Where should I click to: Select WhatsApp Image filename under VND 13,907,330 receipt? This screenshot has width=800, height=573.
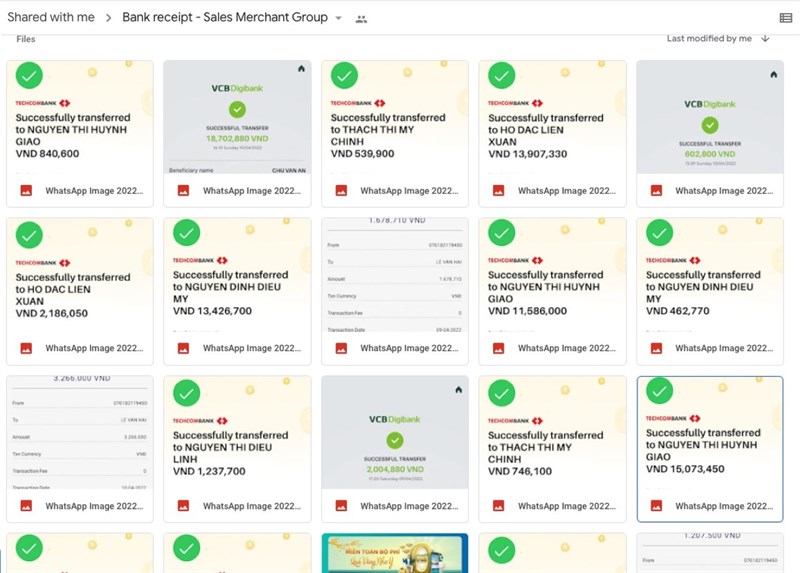click(x=567, y=191)
